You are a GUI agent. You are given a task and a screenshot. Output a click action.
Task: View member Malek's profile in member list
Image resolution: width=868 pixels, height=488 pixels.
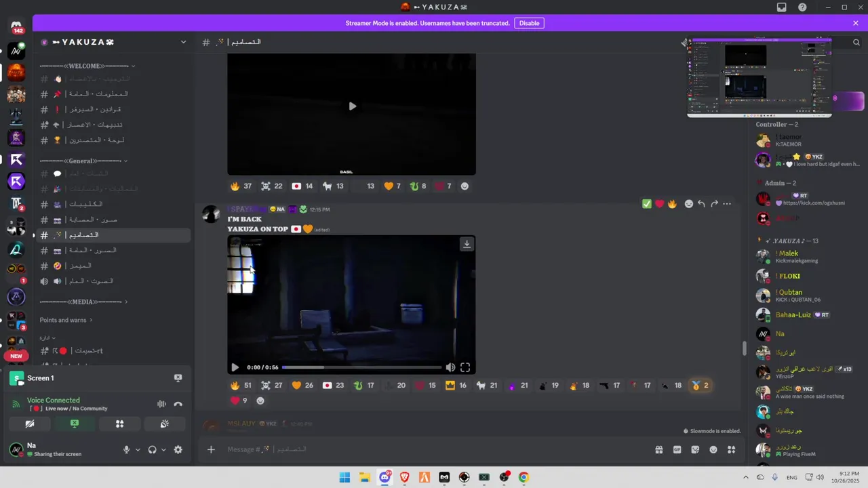click(x=807, y=256)
